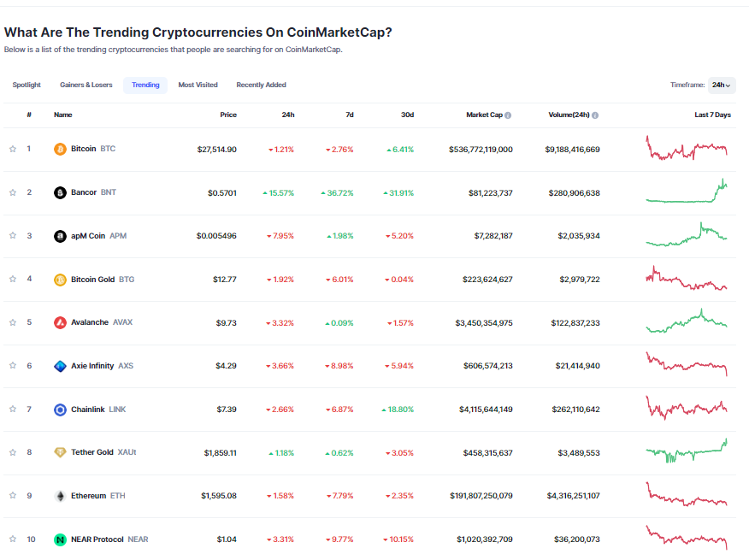Click the Tether Gold logo icon

(60, 452)
